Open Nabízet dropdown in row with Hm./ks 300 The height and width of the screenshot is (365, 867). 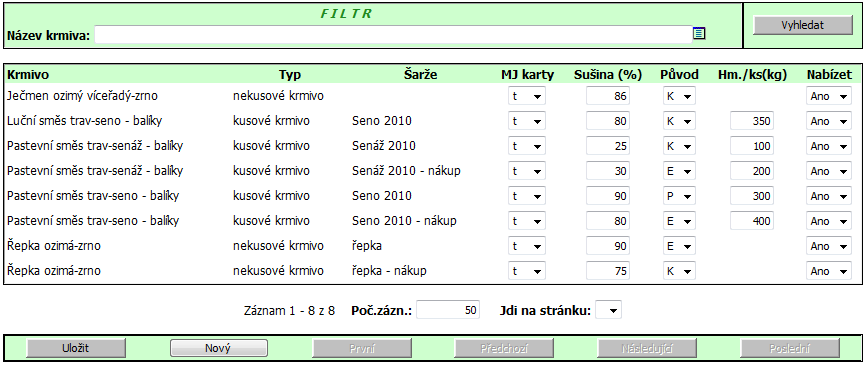(829, 196)
